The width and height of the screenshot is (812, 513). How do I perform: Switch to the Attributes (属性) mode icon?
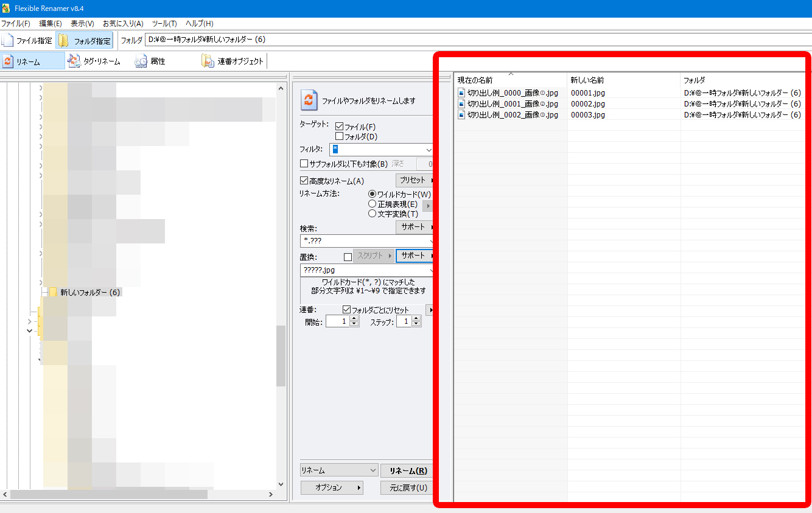[141, 61]
